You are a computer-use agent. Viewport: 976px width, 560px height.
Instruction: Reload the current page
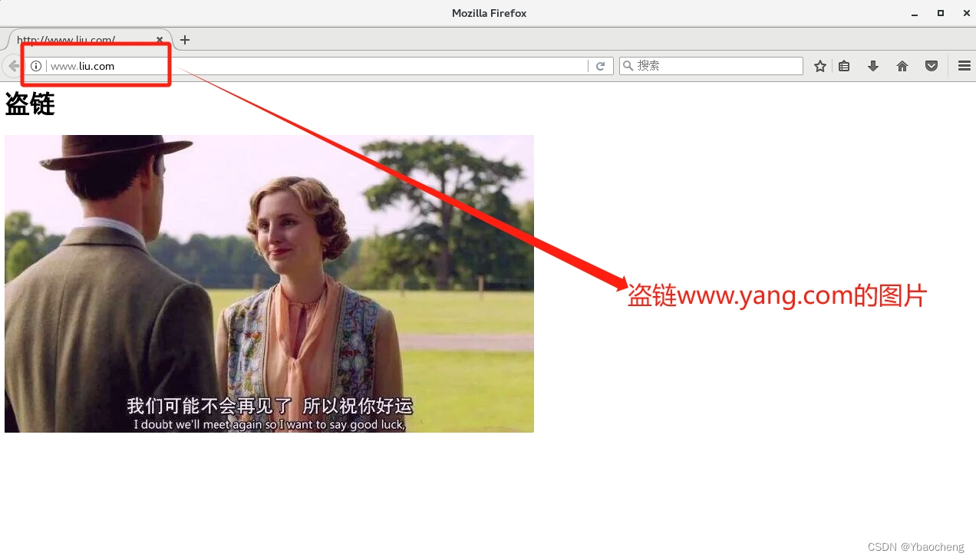click(601, 66)
